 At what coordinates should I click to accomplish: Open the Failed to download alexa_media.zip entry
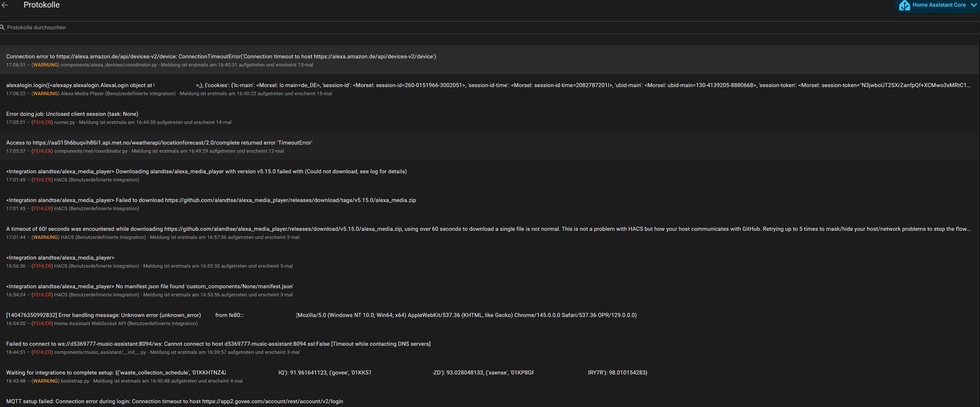point(211,204)
